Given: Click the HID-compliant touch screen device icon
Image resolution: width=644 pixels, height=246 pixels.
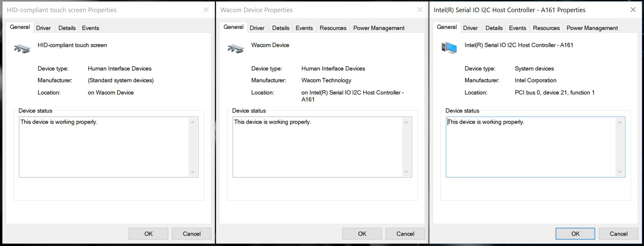Looking at the screenshot, I should tap(22, 48).
